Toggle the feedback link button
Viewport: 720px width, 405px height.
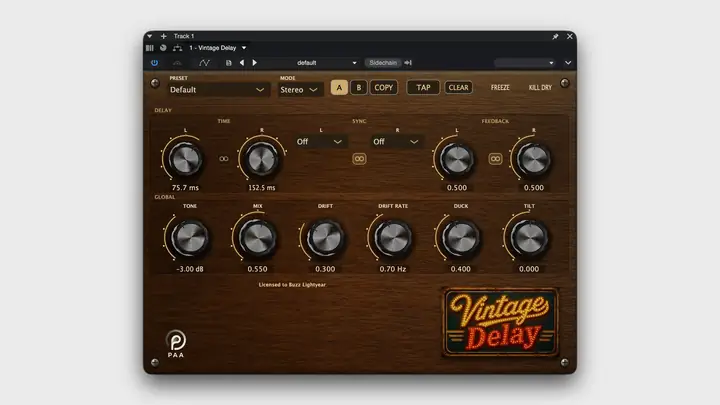pos(495,159)
